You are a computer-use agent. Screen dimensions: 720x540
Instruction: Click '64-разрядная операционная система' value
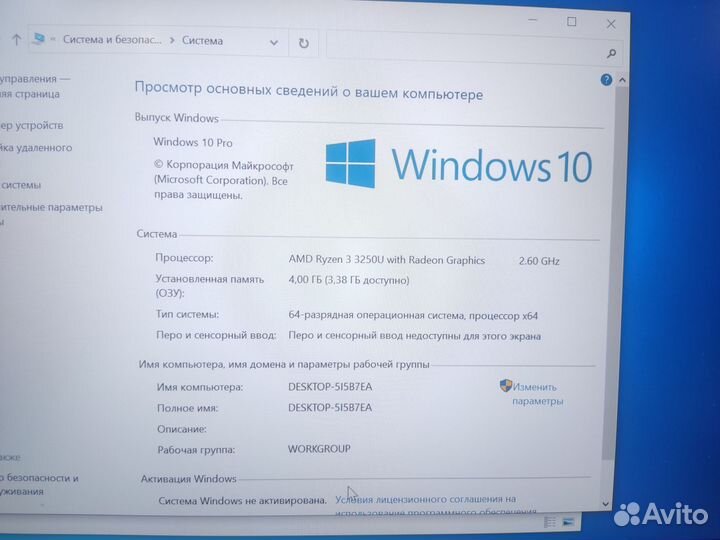point(413,316)
